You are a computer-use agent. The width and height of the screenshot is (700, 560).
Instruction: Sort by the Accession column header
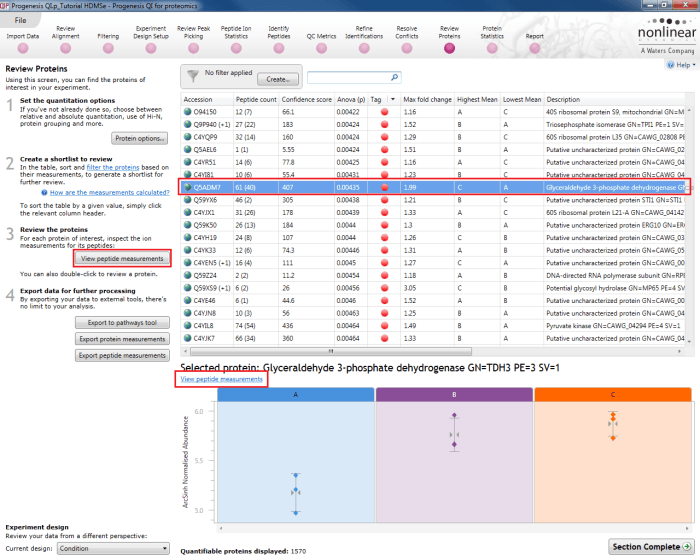(207, 100)
